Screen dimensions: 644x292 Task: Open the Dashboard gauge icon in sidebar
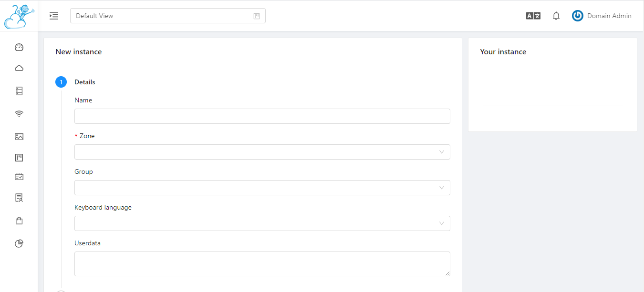pyautogui.click(x=19, y=47)
